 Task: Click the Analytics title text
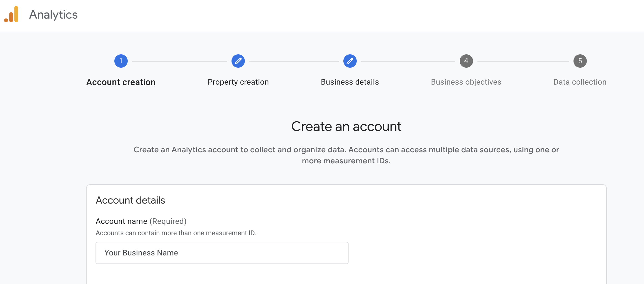53,15
